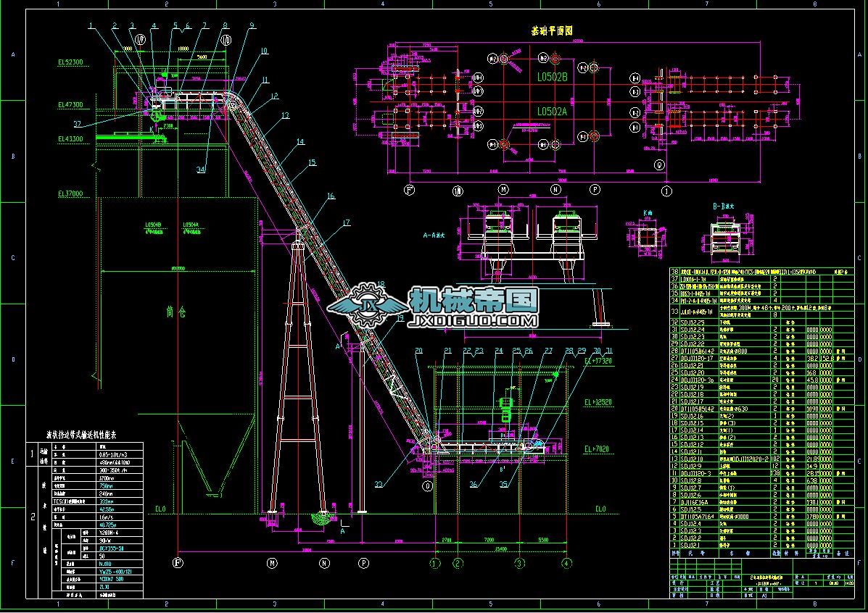Select the L0502A label in foundation plan
This screenshot has height=613, width=868.
tap(552, 112)
